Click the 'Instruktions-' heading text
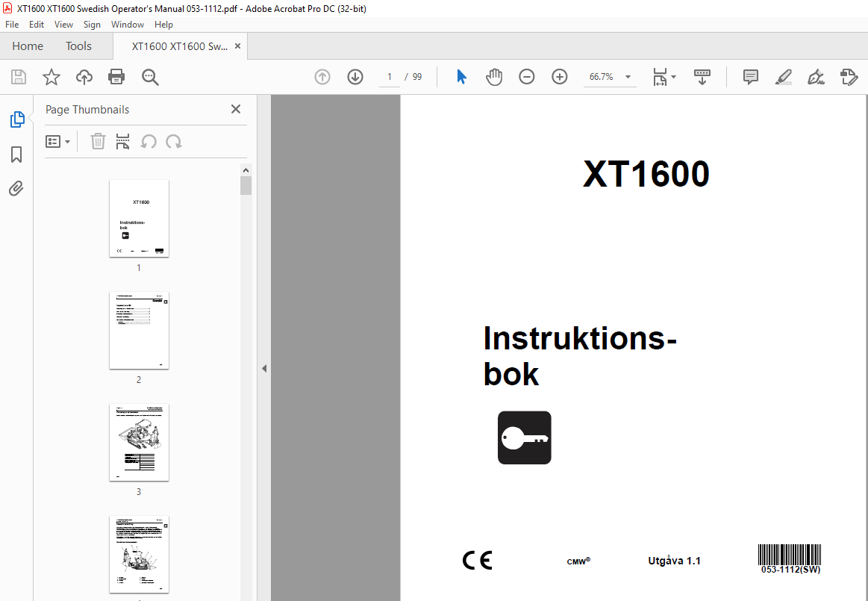The width and height of the screenshot is (868, 601). click(x=580, y=338)
